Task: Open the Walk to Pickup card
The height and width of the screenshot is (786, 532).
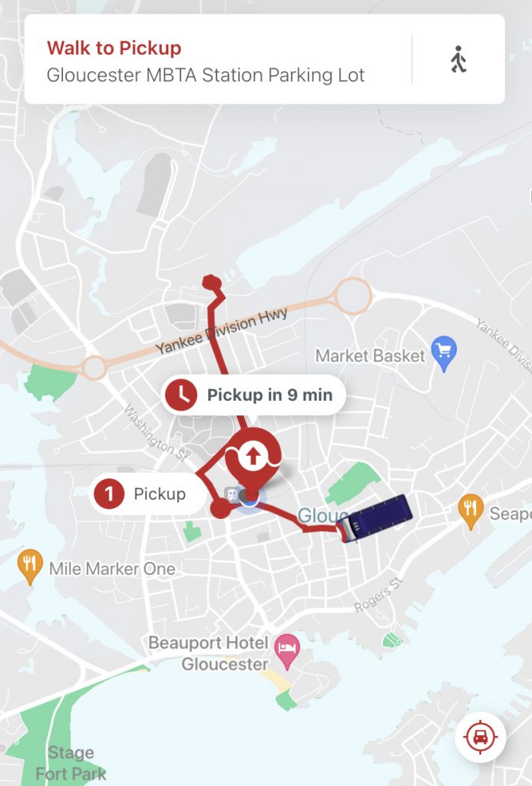Action: (265, 59)
